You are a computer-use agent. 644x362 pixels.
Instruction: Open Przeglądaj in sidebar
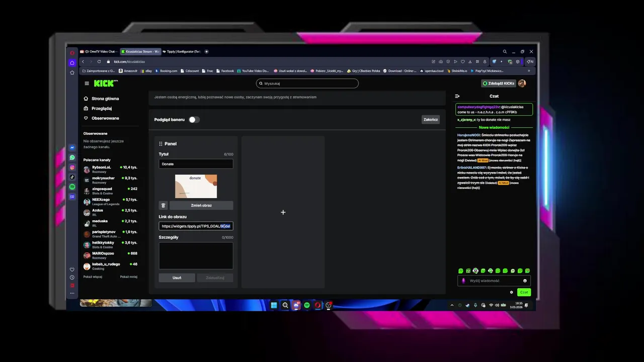98,108
